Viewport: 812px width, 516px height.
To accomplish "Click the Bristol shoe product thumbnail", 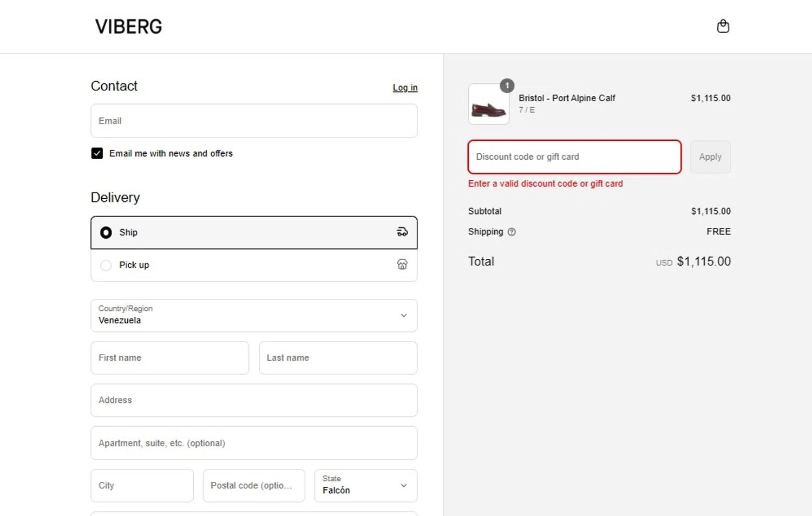I will pyautogui.click(x=489, y=104).
